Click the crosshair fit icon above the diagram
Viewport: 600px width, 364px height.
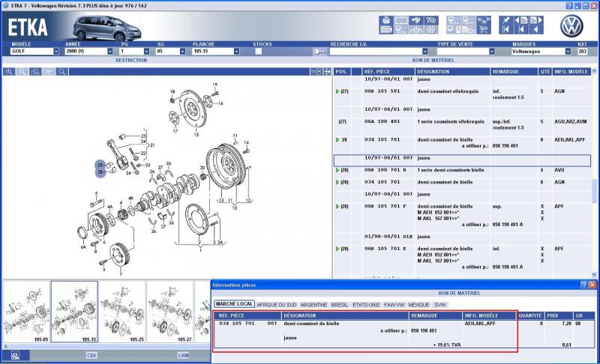[327, 71]
